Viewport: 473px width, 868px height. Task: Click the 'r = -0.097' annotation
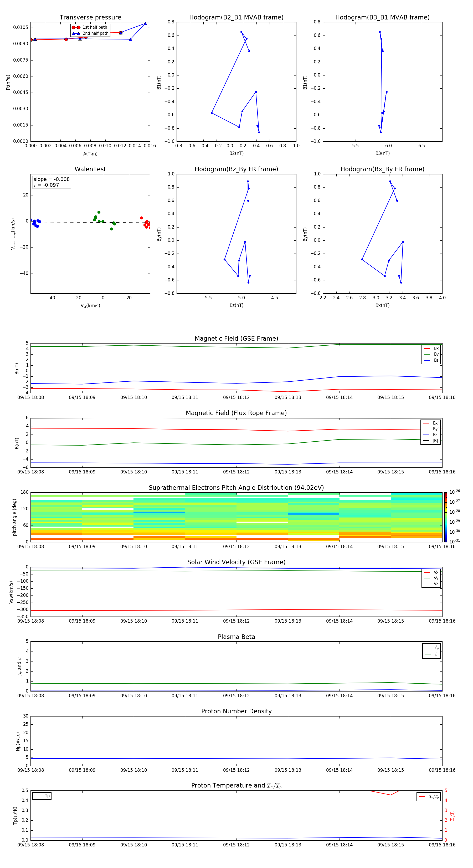(x=47, y=185)
